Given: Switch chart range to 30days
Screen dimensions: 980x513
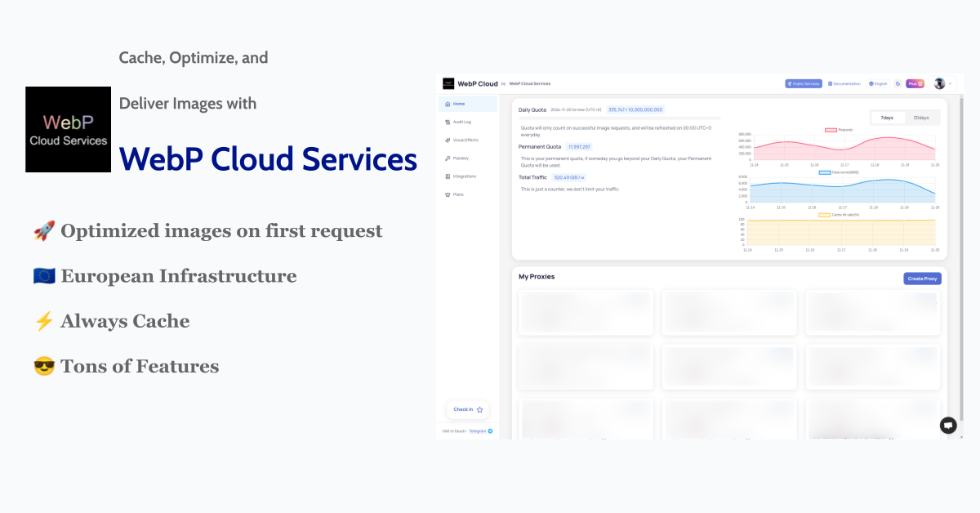Looking at the screenshot, I should coord(921,118).
